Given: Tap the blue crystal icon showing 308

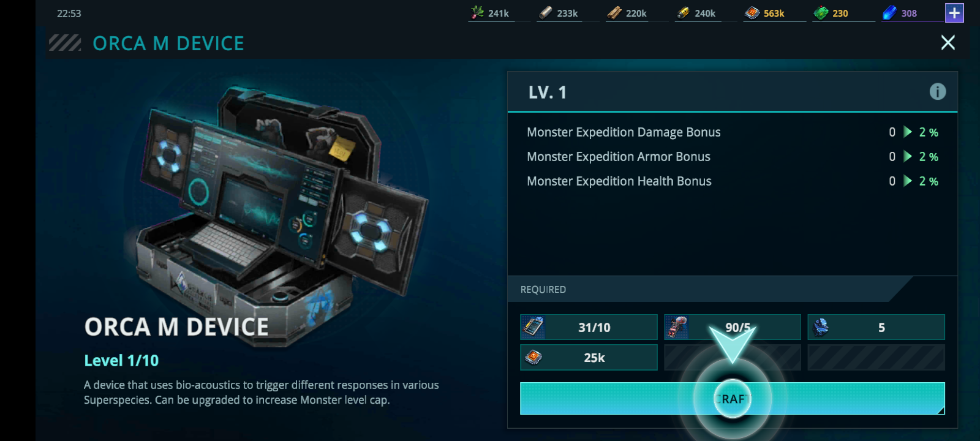Looking at the screenshot, I should click(x=889, y=13).
